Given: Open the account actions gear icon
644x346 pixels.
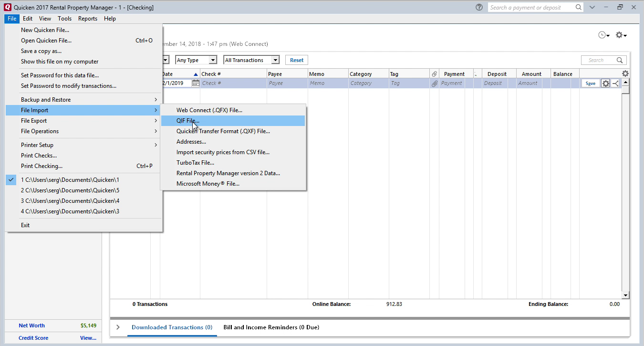Looking at the screenshot, I should coord(621,35).
